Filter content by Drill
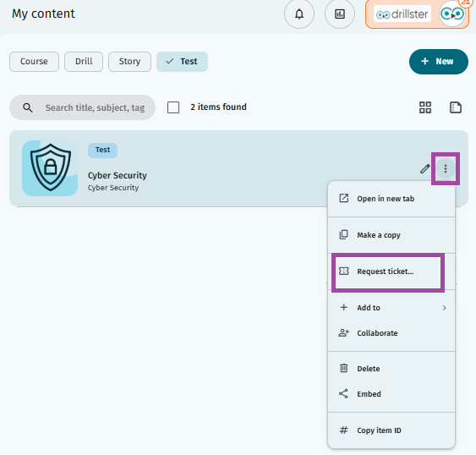Screen dimensions: 476x455 (x=84, y=62)
